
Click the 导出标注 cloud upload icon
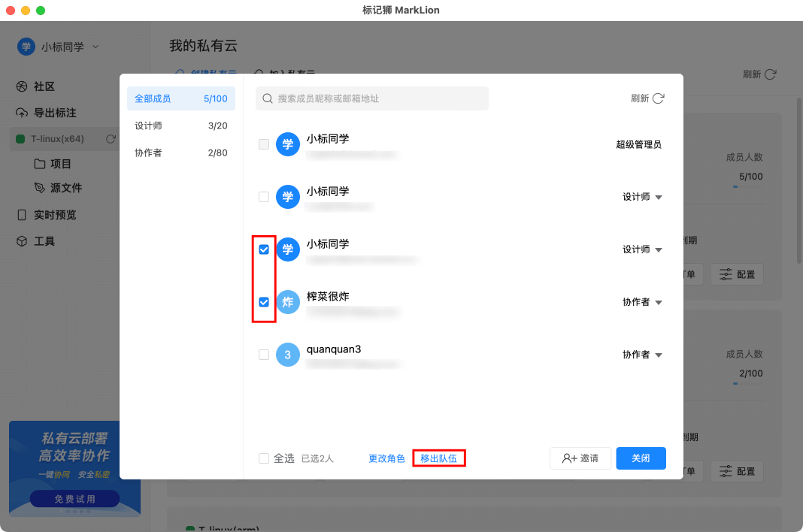pos(22,113)
